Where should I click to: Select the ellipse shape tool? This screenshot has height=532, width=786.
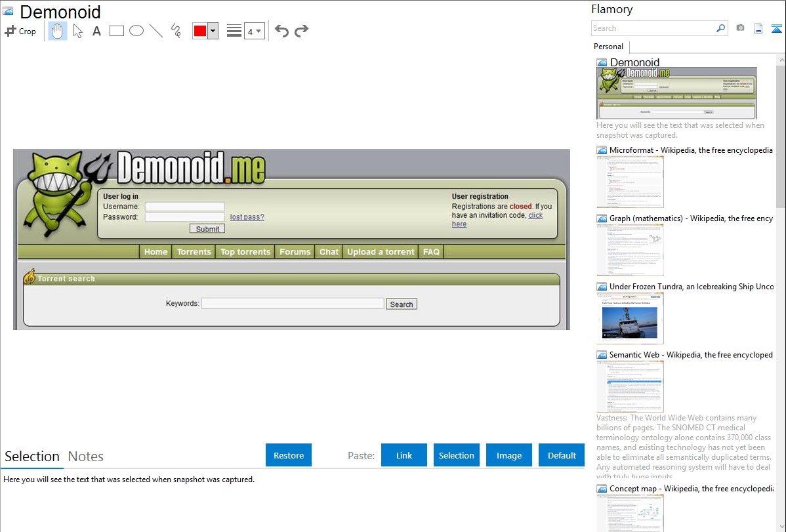pos(136,31)
